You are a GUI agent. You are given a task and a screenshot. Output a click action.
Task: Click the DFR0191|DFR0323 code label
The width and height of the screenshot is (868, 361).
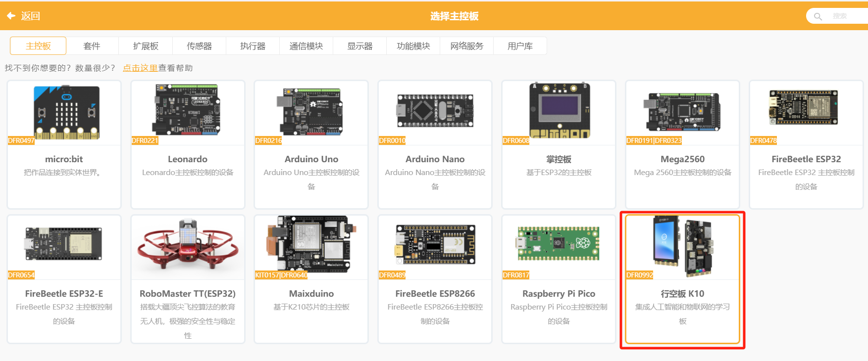(654, 140)
